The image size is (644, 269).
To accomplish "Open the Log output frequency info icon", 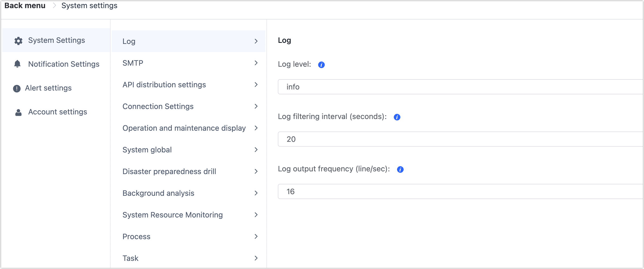I will pos(401,169).
